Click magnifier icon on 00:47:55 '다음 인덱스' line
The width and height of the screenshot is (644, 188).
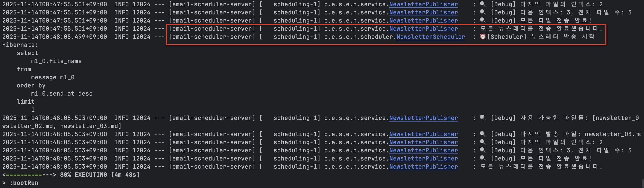coord(483,12)
